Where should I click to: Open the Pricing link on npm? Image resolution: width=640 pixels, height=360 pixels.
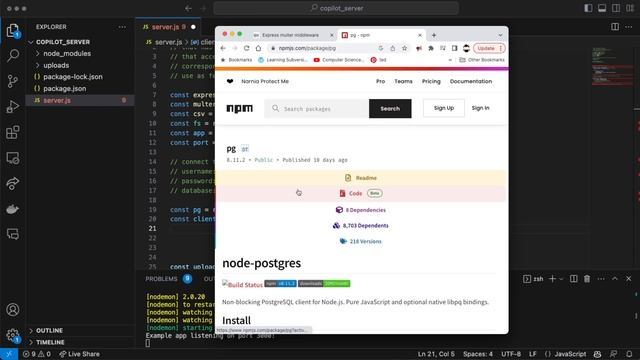431,81
